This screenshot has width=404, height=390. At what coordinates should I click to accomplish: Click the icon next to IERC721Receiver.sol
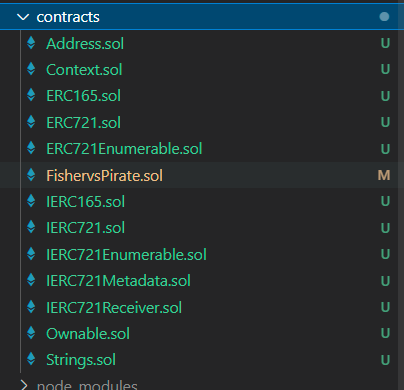coord(31,307)
